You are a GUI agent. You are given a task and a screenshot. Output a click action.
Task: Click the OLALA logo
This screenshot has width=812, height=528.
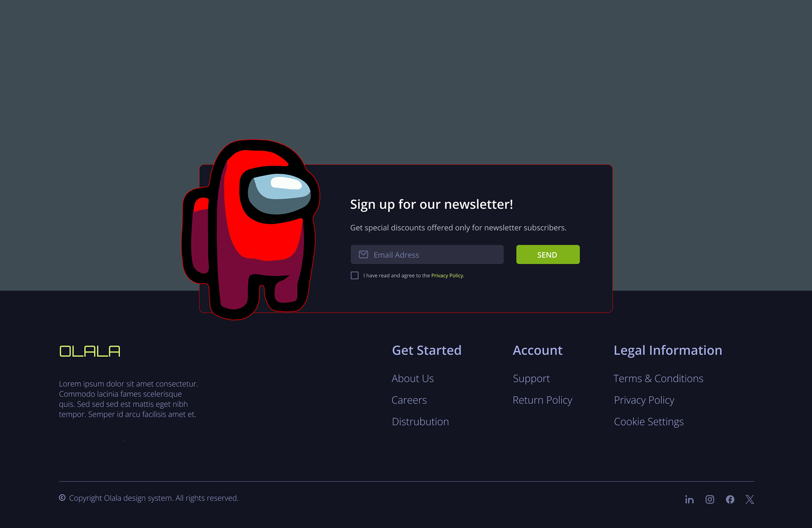(90, 351)
